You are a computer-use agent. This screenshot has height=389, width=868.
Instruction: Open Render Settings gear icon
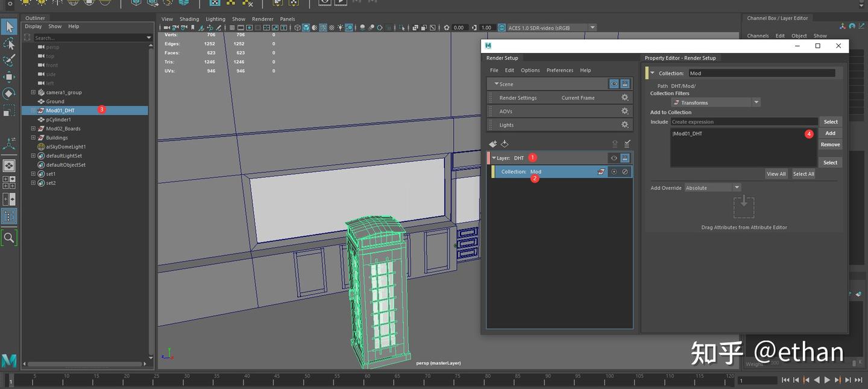click(x=624, y=98)
